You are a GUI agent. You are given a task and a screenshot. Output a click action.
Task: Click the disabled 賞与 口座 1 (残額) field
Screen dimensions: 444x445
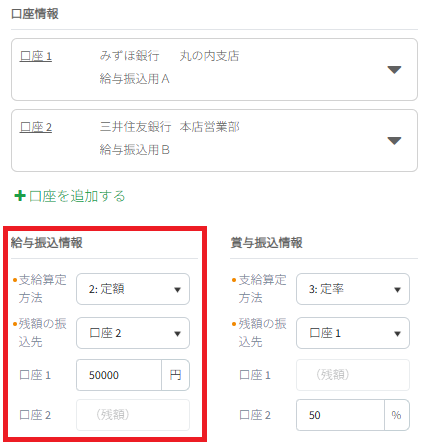pyautogui.click(x=353, y=375)
